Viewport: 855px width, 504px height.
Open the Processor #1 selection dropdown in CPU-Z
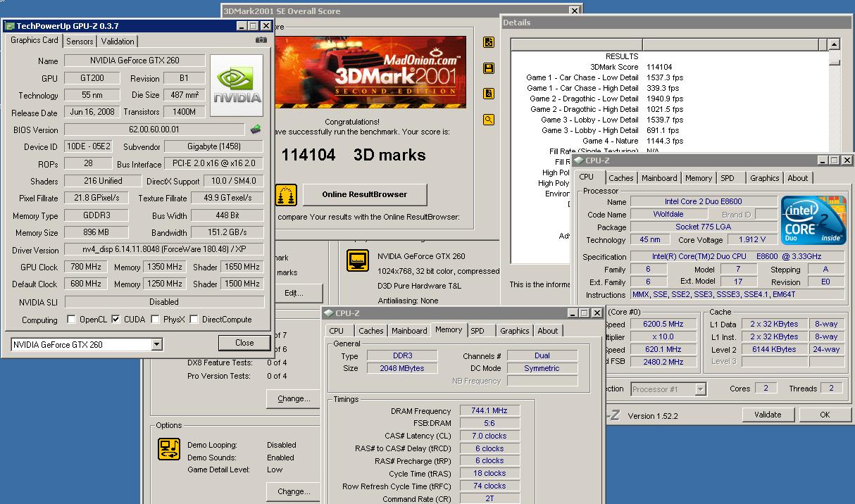pos(700,389)
